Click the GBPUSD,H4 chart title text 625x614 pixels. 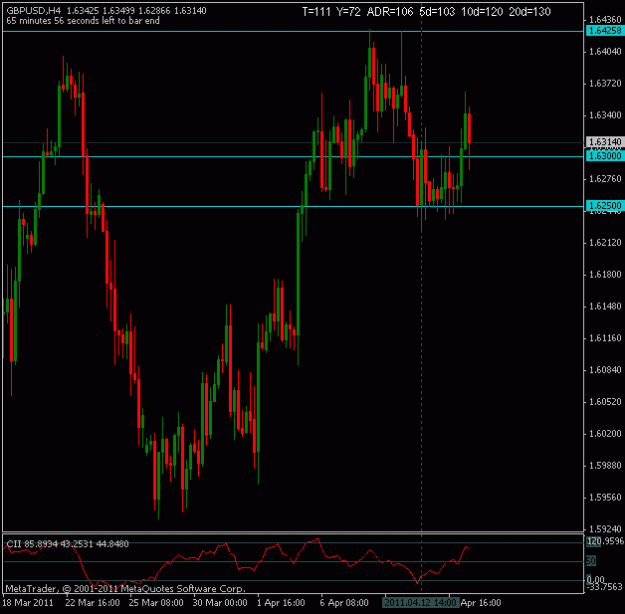pos(33,11)
